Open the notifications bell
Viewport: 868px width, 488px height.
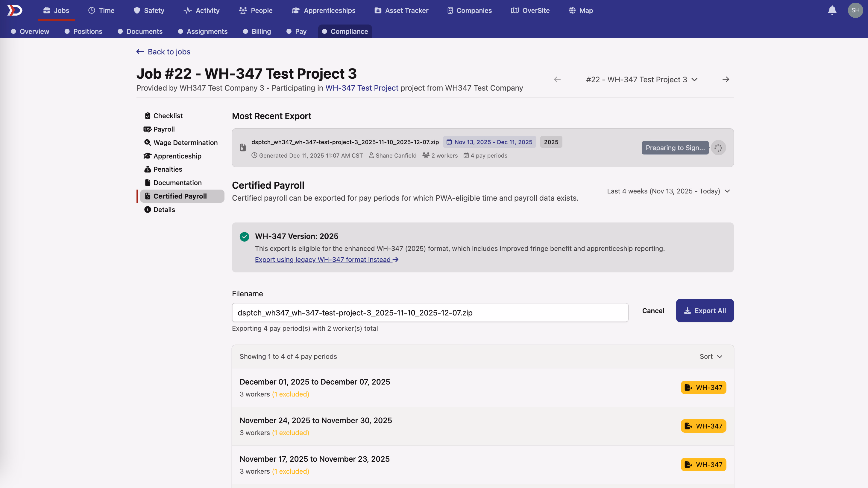click(832, 10)
